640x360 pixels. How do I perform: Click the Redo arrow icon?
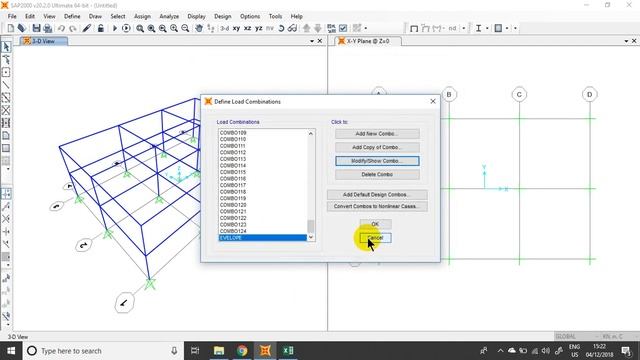(73, 28)
